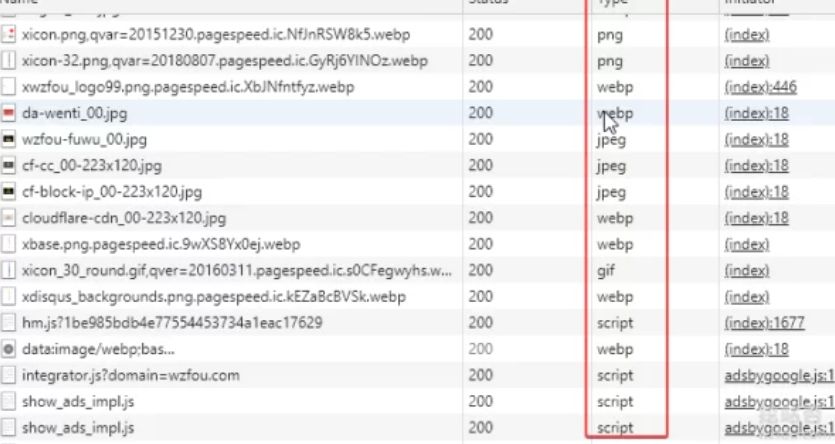835x444 pixels.
Task: Click the red thumbnail icon of da-wenti_00.jpg
Action: click(9, 113)
